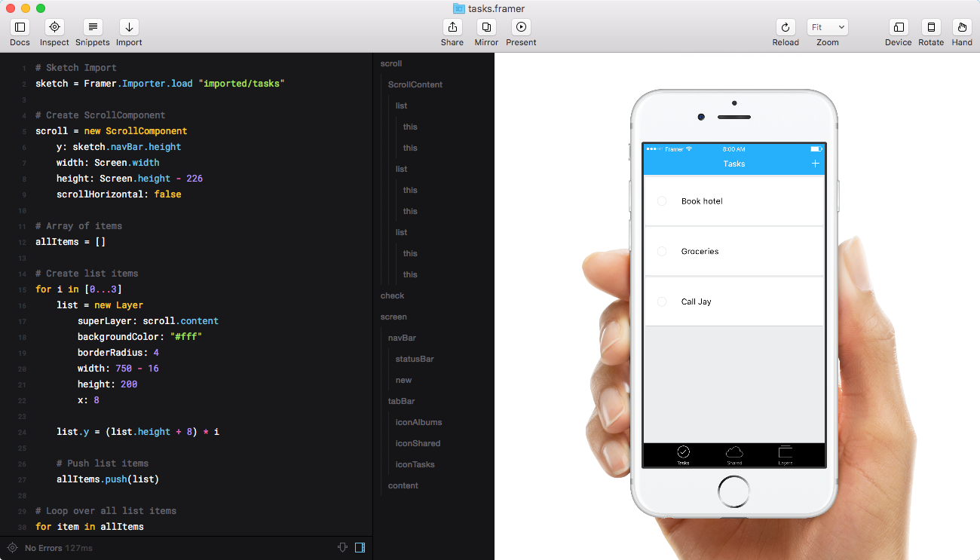Screen dimensions: 980x560
Task: Select the check layer
Action: pos(392,295)
